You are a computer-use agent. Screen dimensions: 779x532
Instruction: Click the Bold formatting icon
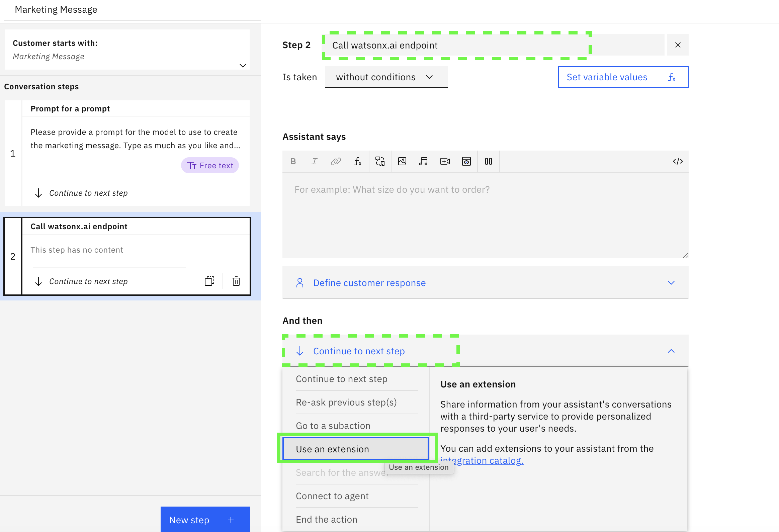[293, 162]
